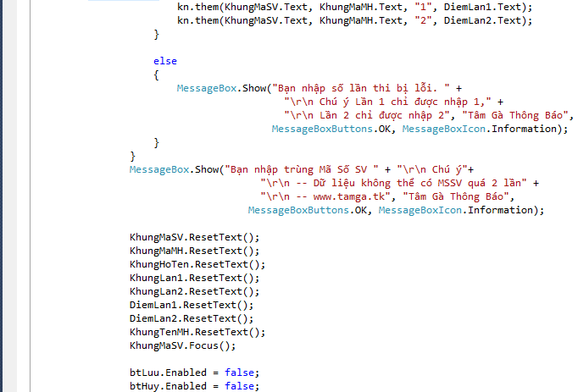The height and width of the screenshot is (392, 578).
Task: Click the KhungMaSV.Focus() line
Action: [183, 346]
